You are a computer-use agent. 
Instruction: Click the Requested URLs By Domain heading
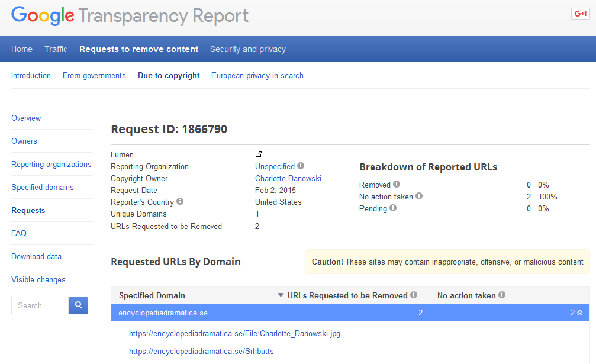tap(176, 262)
